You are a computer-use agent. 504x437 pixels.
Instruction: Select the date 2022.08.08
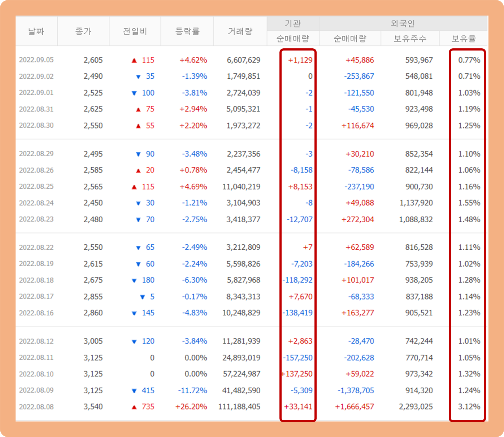tap(36, 407)
